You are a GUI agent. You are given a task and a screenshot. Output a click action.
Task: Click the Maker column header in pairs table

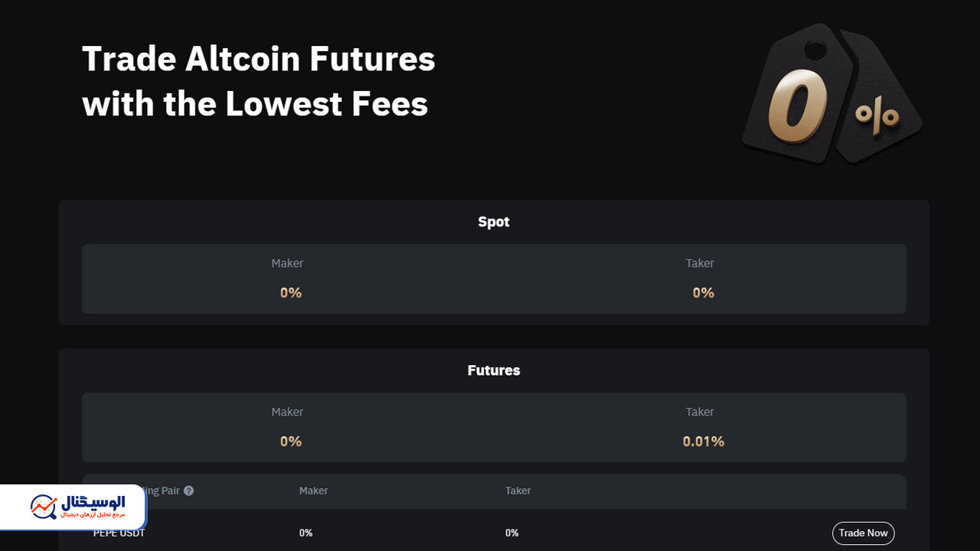pyautogui.click(x=313, y=491)
